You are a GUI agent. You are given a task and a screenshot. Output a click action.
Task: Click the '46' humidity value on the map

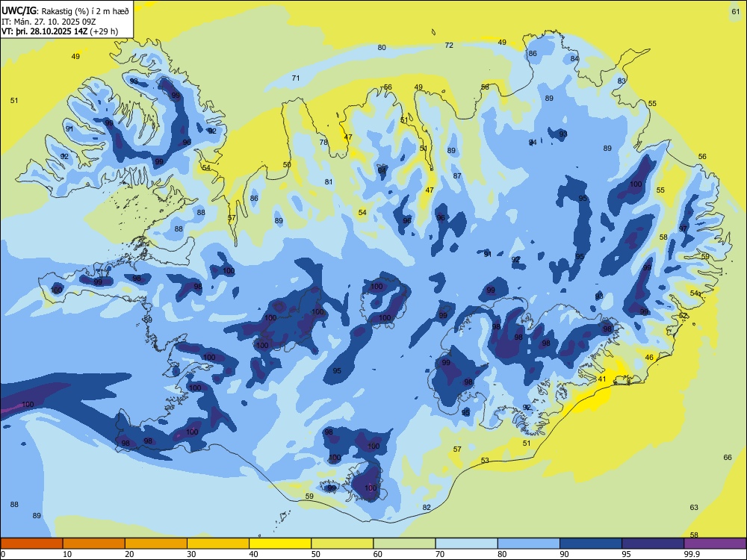(649, 358)
